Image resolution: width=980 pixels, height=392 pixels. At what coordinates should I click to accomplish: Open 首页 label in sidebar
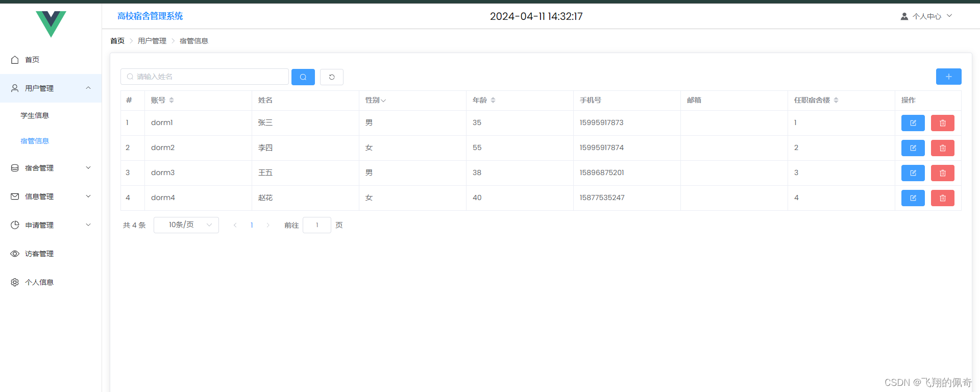click(32, 60)
